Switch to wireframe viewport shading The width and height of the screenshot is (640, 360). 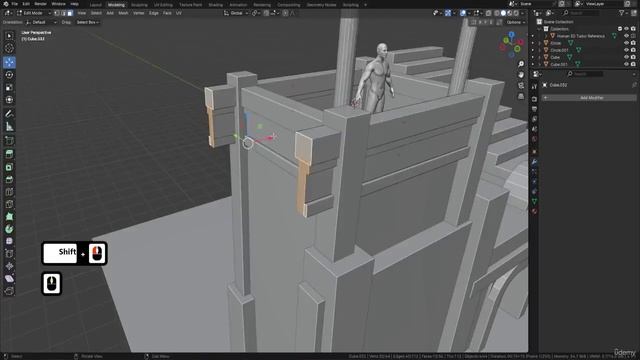point(496,13)
